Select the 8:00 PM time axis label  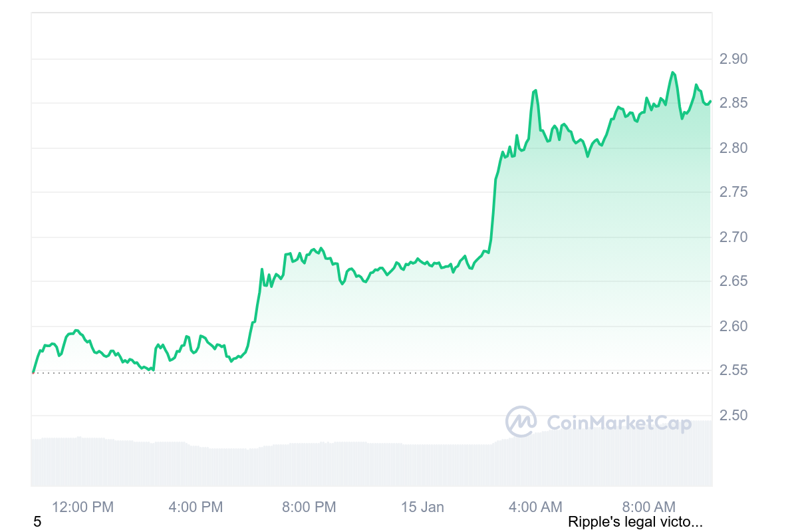[x=309, y=507]
